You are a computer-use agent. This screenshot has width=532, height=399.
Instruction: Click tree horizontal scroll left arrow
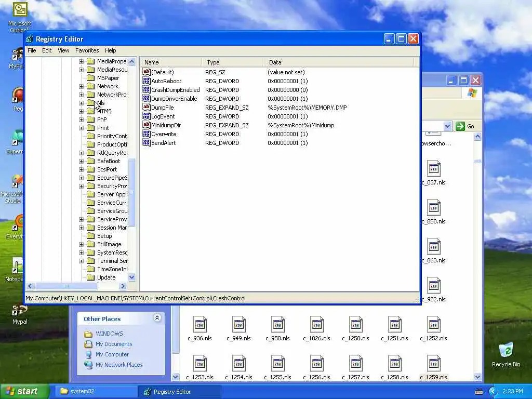tap(30, 286)
